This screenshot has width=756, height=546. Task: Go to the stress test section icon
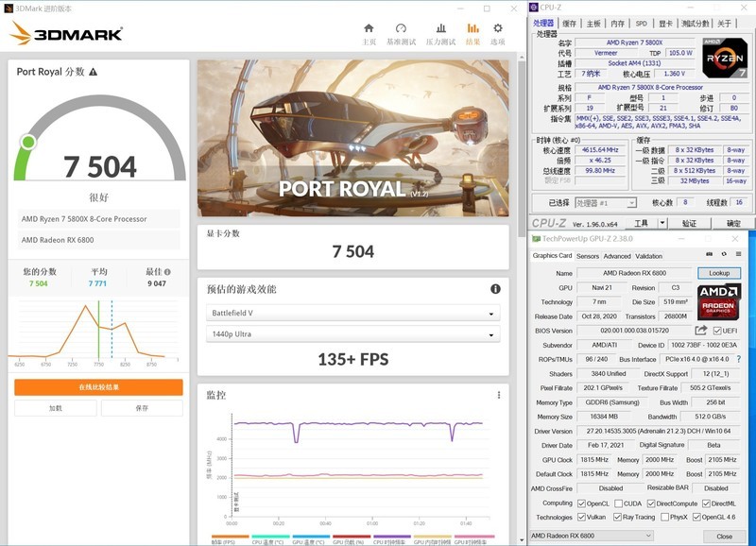[438, 29]
